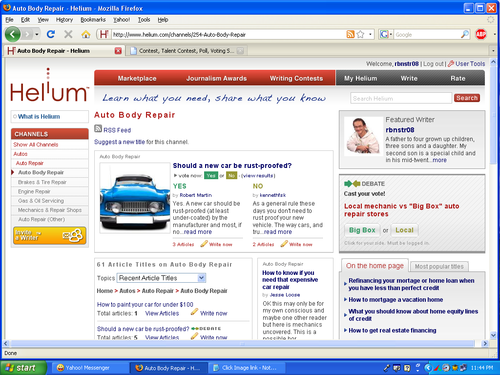The width and height of the screenshot is (500, 375).
Task: Click the red Search button
Action: [467, 98]
